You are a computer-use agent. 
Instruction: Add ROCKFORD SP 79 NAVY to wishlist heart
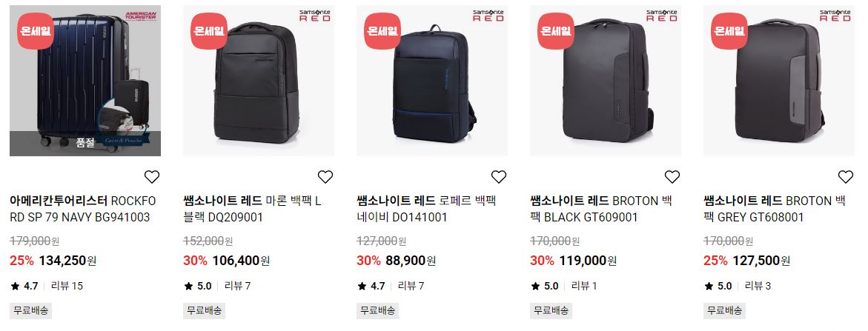[152, 177]
